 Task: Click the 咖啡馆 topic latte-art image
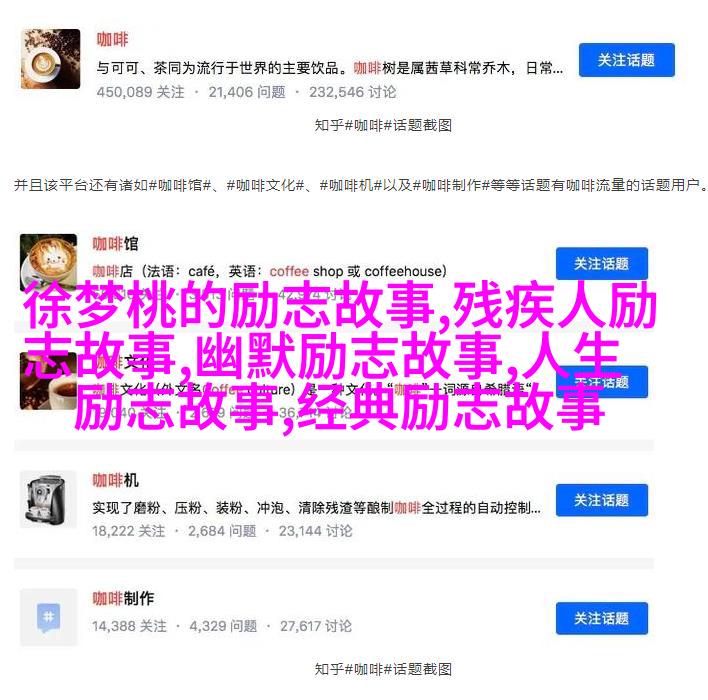(x=48, y=262)
